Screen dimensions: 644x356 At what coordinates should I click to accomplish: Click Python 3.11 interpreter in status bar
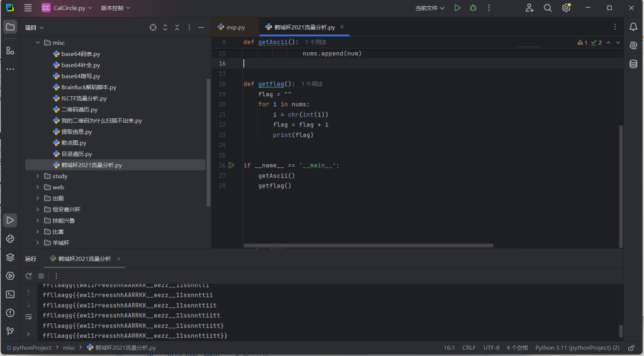(x=577, y=347)
